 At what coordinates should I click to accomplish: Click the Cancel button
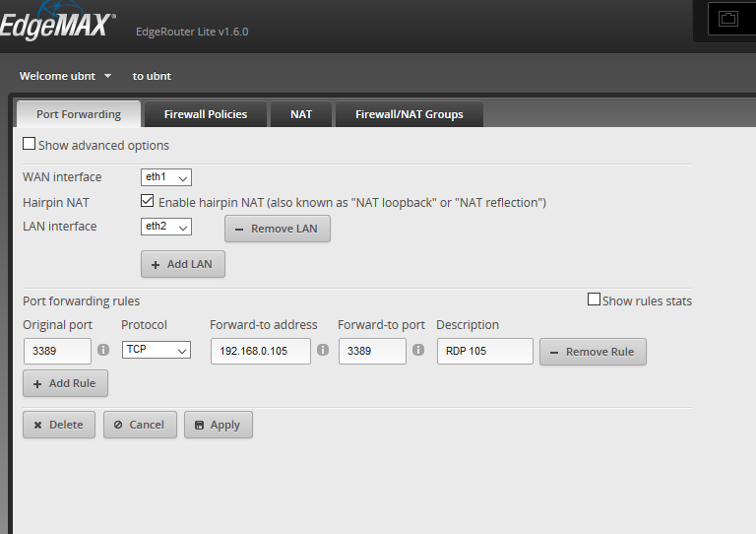click(140, 425)
